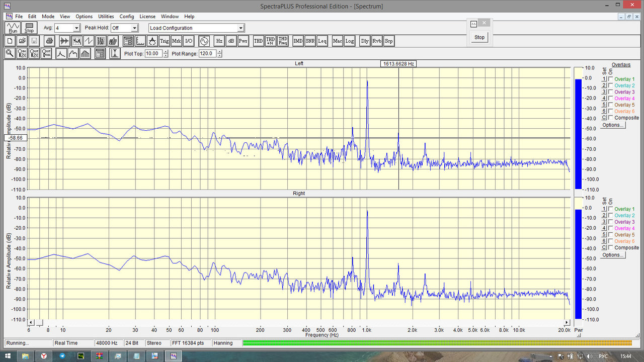Enable Overlay 3 checkbox in Left channel
The height and width of the screenshot is (362, 644).
click(x=611, y=92)
